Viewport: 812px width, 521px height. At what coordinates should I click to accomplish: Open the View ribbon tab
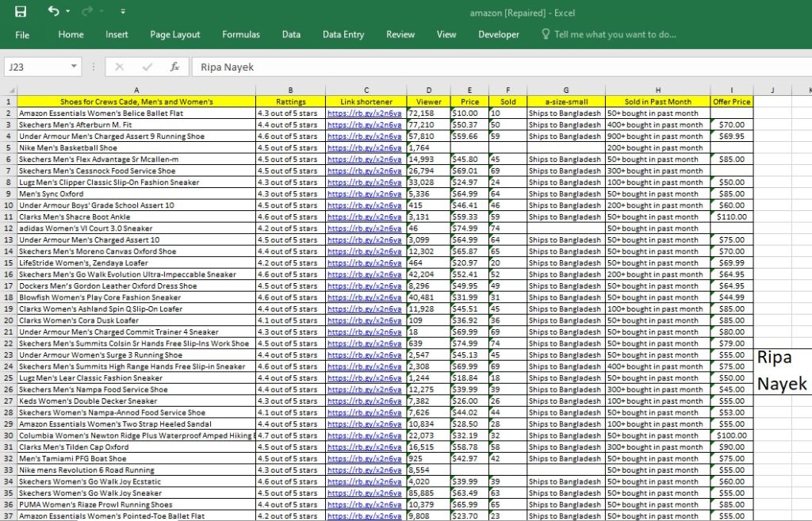tap(446, 34)
